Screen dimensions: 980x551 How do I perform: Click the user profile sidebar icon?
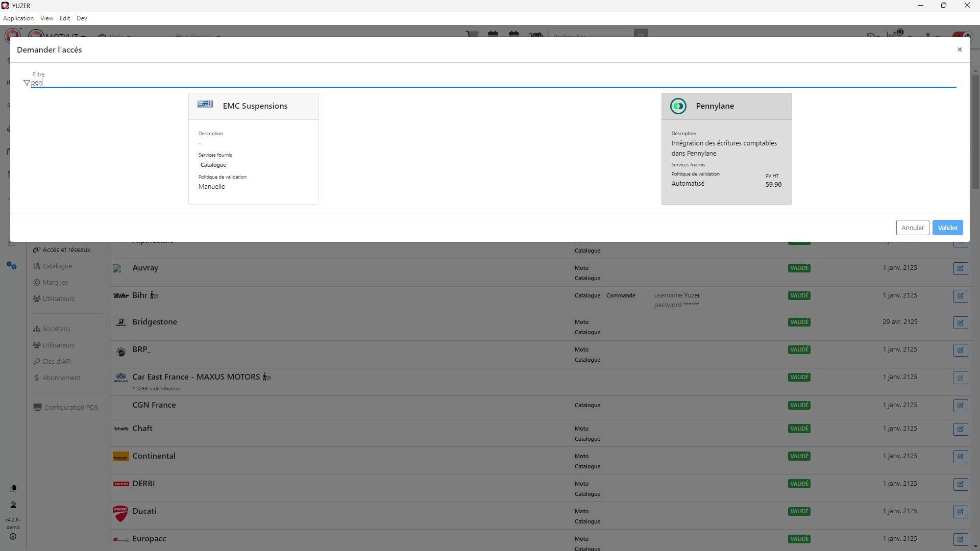click(13, 505)
